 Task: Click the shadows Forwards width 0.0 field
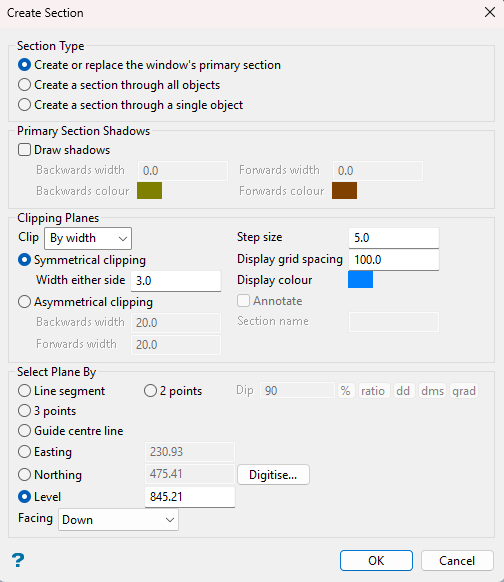point(378,171)
